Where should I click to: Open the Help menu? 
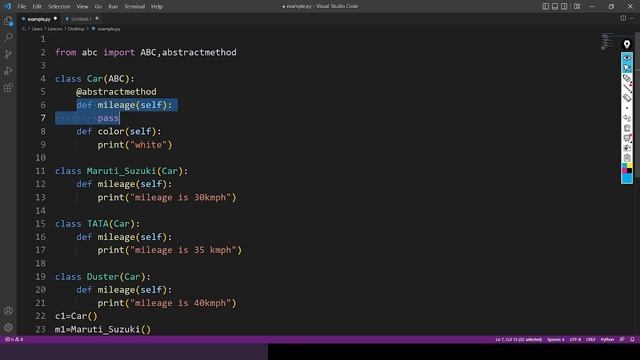pyautogui.click(x=157, y=7)
